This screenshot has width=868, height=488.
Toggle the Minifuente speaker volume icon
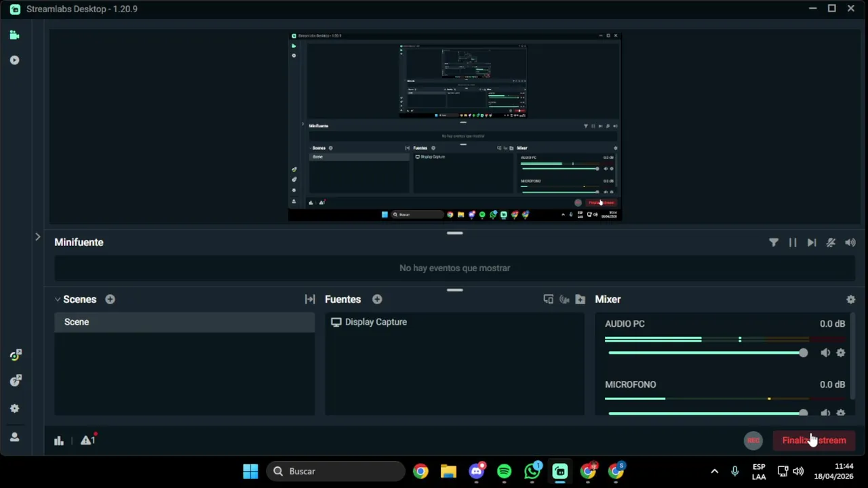point(850,243)
